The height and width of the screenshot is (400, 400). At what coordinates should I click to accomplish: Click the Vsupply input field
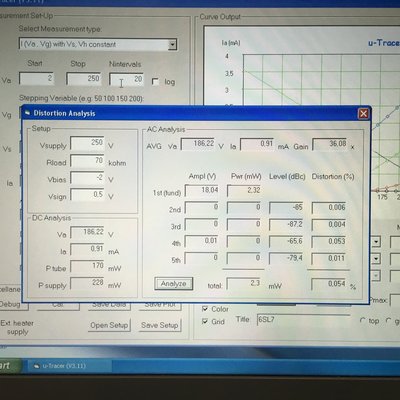click(x=87, y=143)
